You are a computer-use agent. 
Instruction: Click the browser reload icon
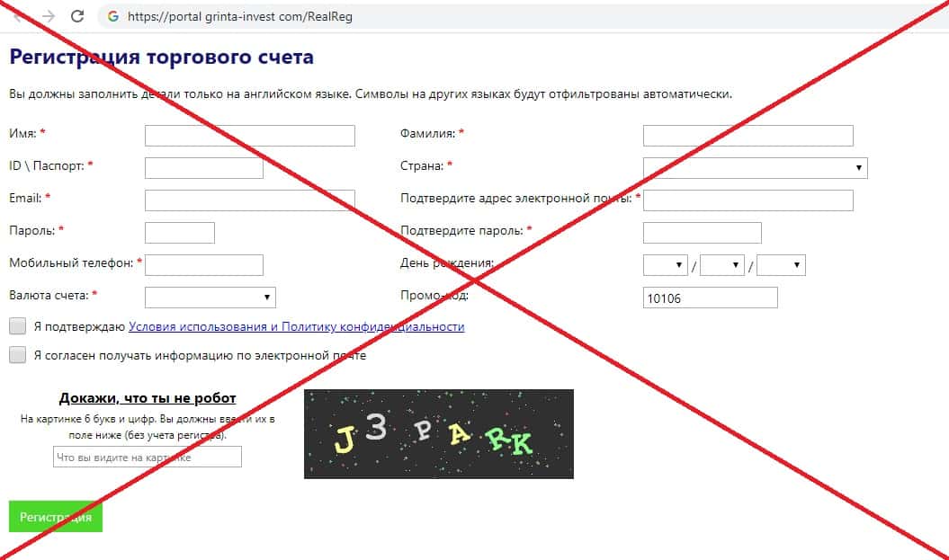pyautogui.click(x=76, y=16)
